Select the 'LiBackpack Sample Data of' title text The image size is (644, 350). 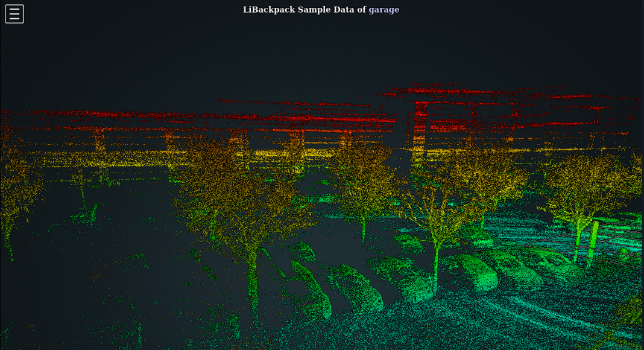click(304, 10)
